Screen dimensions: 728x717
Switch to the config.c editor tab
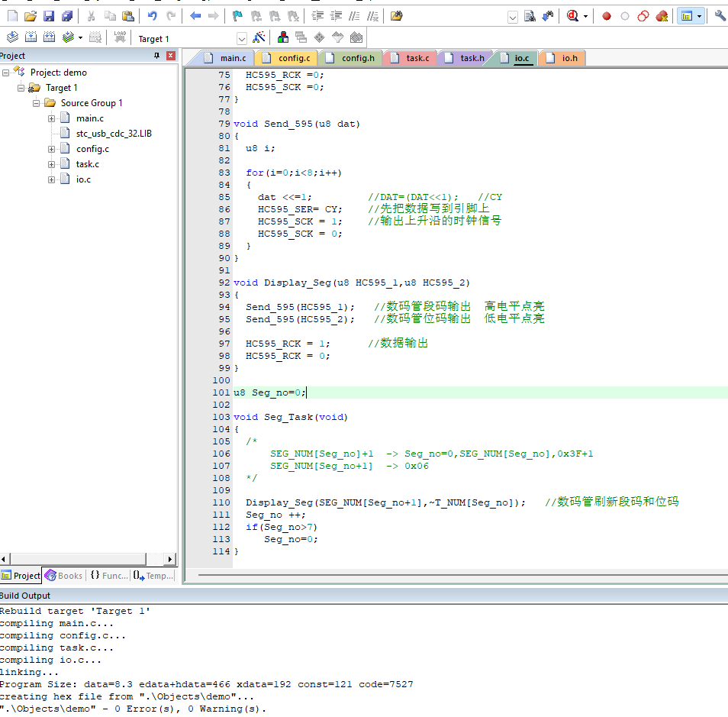(287, 58)
